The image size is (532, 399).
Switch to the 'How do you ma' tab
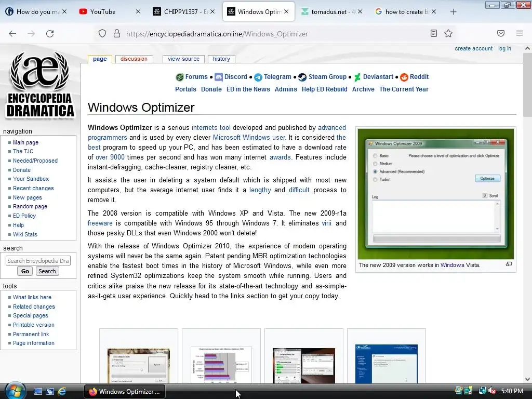(x=36, y=11)
